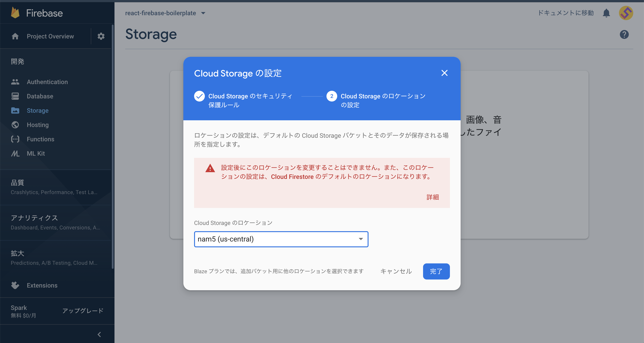The image size is (644, 343).
Task: Click the Firebase flame logo
Action: pos(15,13)
